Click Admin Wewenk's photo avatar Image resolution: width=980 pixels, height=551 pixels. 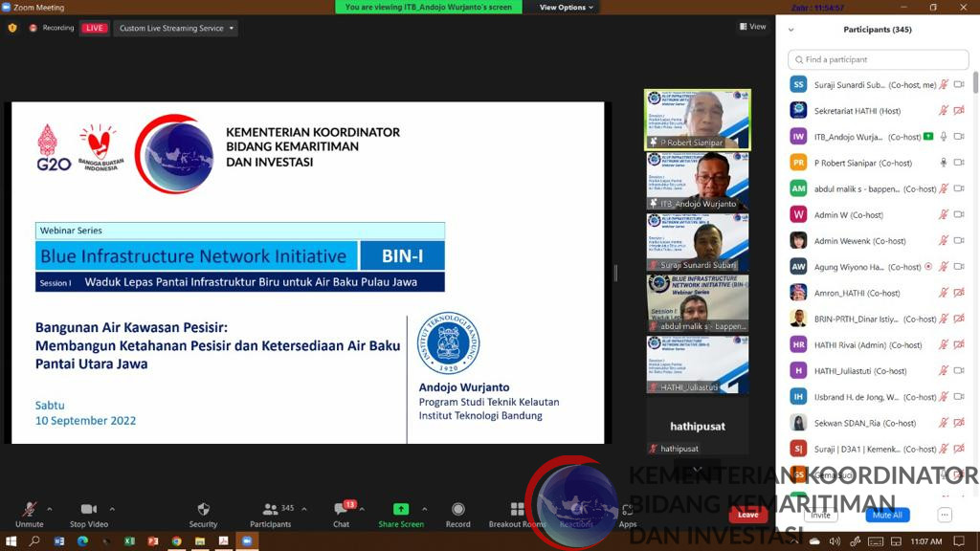[x=798, y=240]
